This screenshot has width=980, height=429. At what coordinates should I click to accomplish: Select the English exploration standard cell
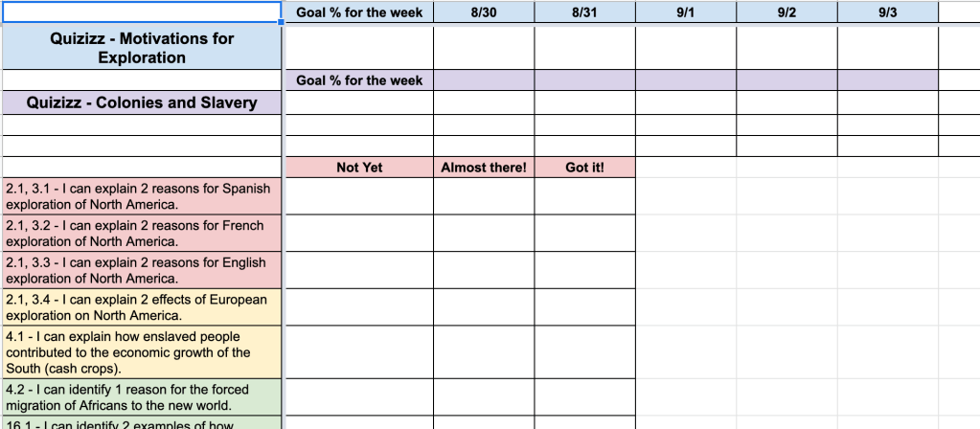pyautogui.click(x=142, y=270)
